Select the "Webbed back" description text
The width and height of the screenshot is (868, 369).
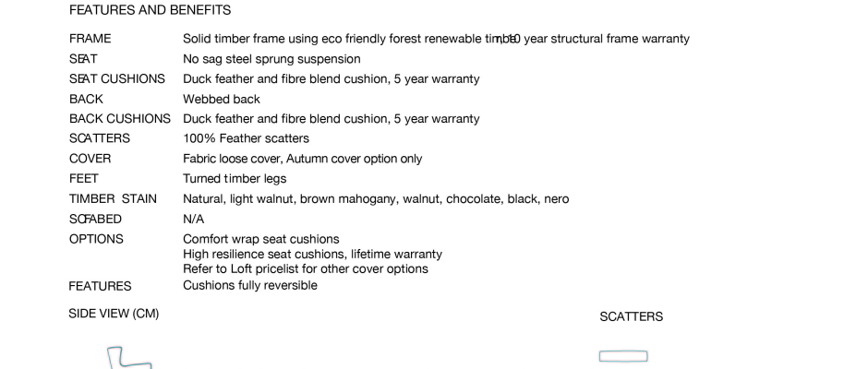[222, 99]
